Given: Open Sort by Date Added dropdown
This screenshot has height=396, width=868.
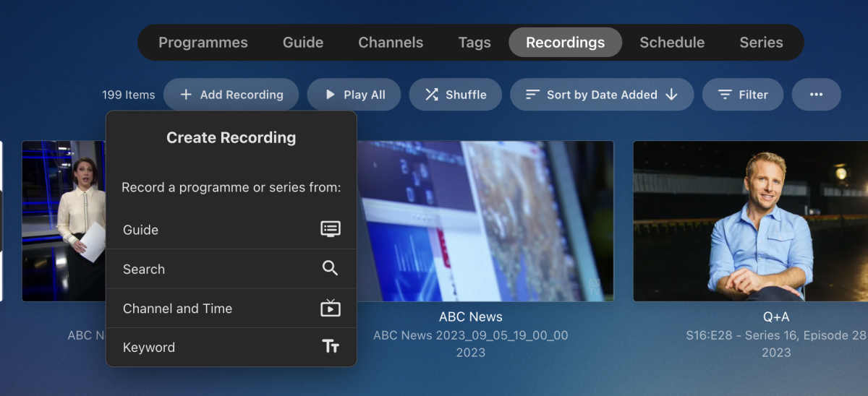Looking at the screenshot, I should 602,95.
